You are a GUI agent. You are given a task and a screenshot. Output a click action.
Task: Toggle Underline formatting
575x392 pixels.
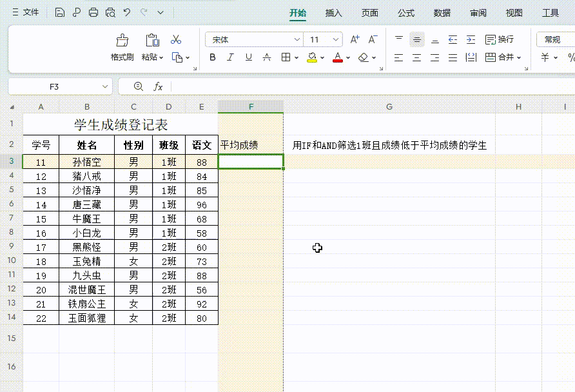[x=249, y=57]
